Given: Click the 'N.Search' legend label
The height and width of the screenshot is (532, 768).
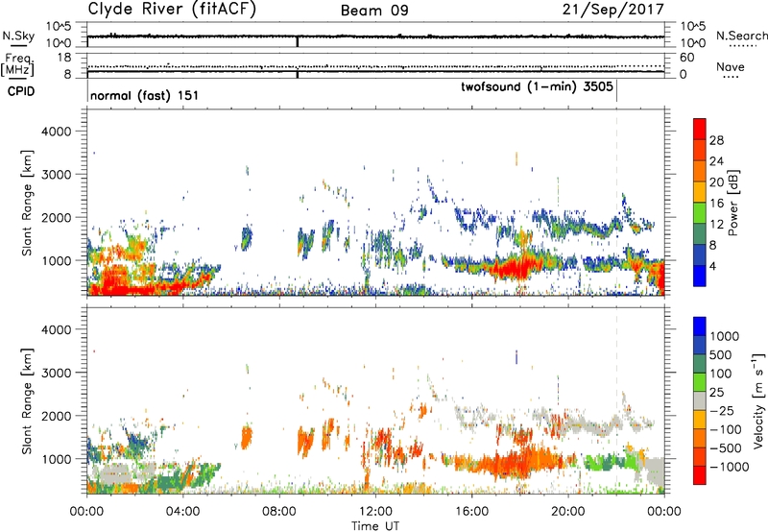Looking at the screenshot, I should coord(741,36).
